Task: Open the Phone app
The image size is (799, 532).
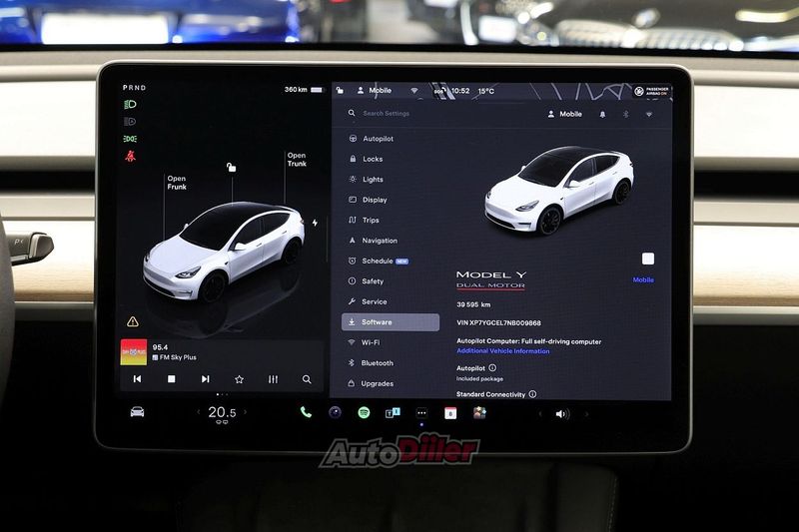Action: point(306,412)
